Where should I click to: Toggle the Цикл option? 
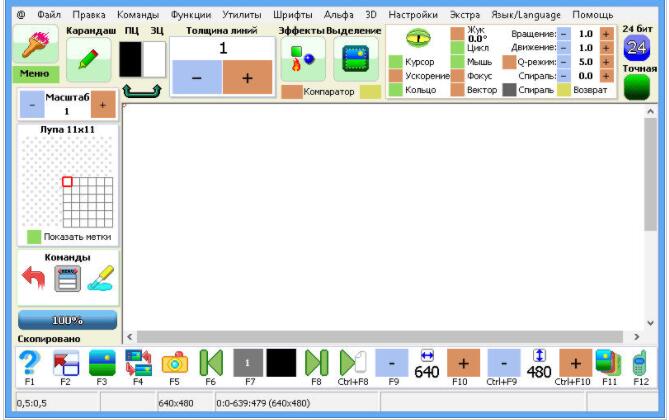point(457,48)
